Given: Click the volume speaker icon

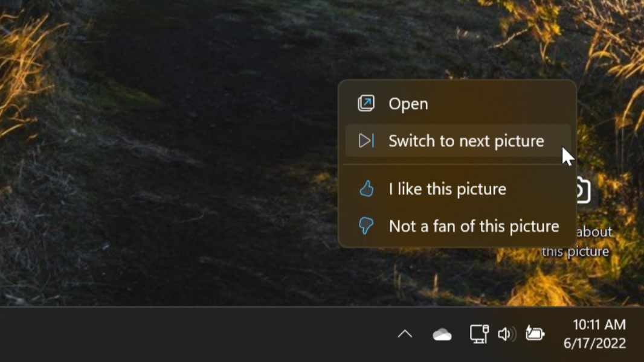Looking at the screenshot, I should point(506,334).
